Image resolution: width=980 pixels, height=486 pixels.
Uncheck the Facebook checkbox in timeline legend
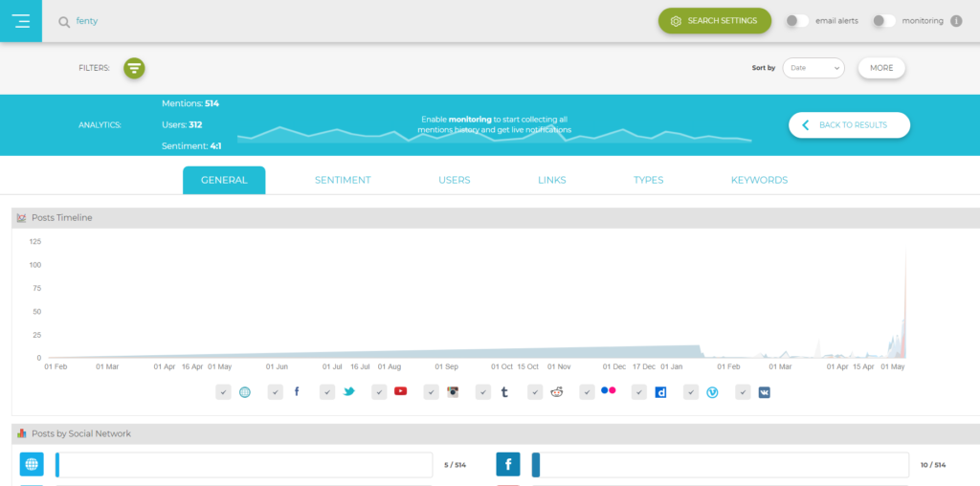click(x=276, y=391)
